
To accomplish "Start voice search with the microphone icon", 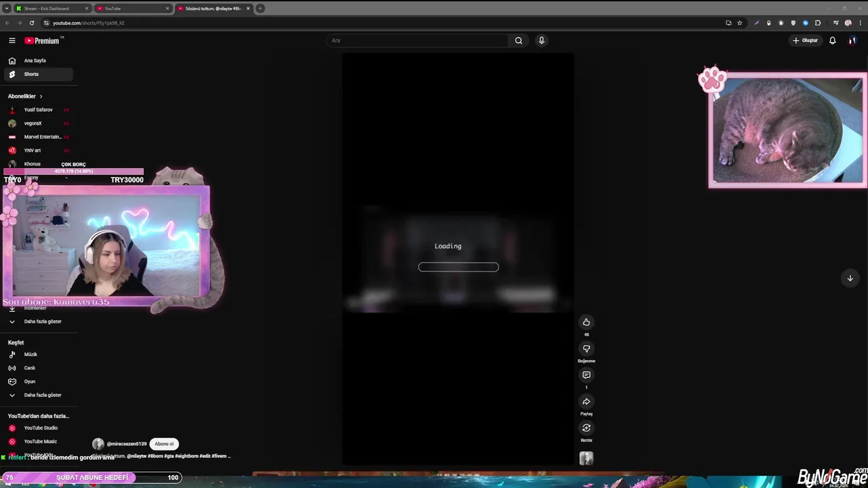I will 541,41.
